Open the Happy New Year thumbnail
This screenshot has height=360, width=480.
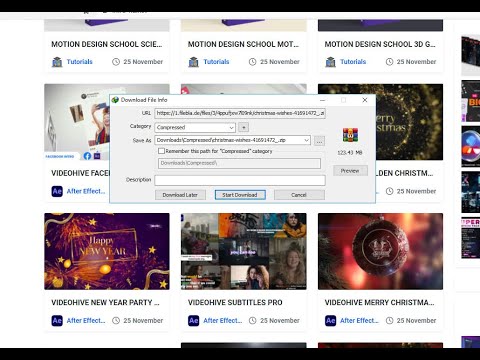pos(107,251)
